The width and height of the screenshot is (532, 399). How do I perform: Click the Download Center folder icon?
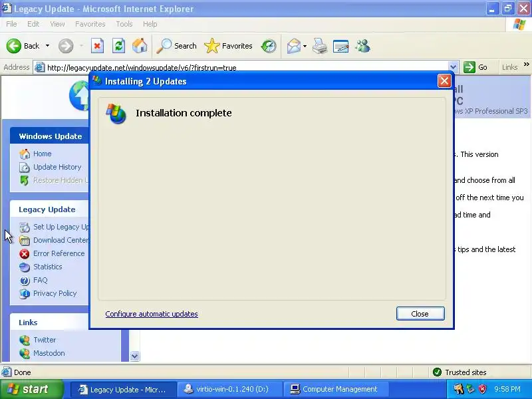[25, 241]
